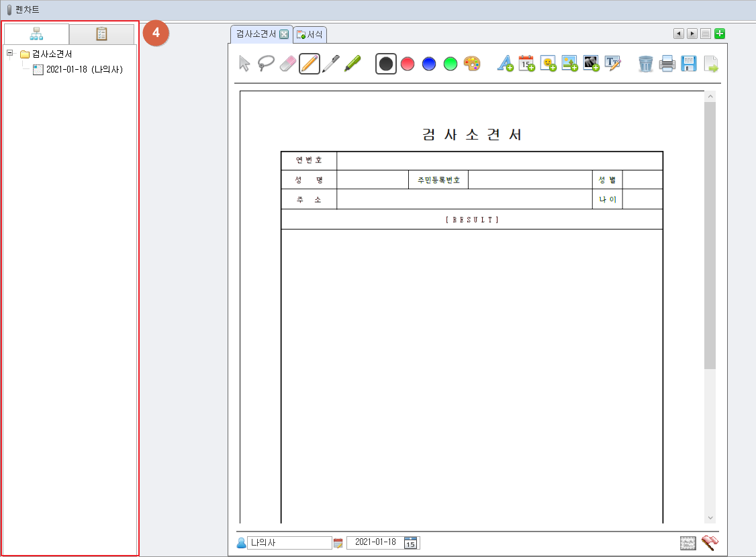The image size is (756, 557).
Task: Open the 2021-01-18 (나의사) record
Action: [x=84, y=69]
